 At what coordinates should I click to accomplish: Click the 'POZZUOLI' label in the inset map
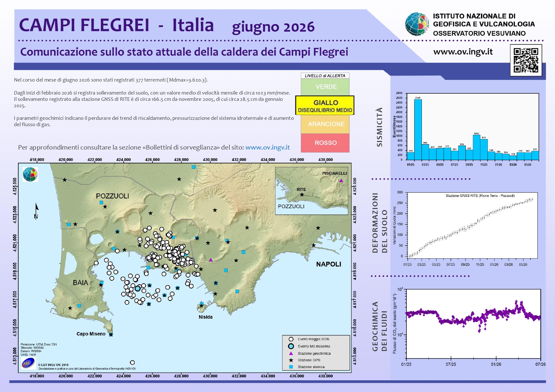[291, 206]
